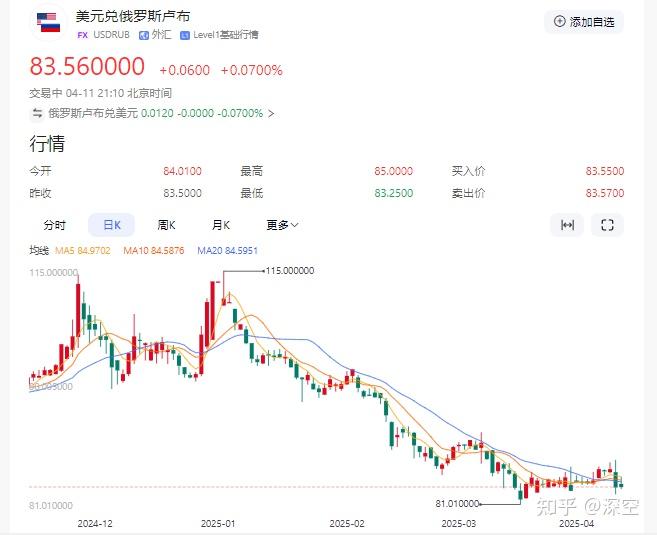The height and width of the screenshot is (535, 657).
Task: Click the 今开 value 84.0100
Action: coord(182,171)
